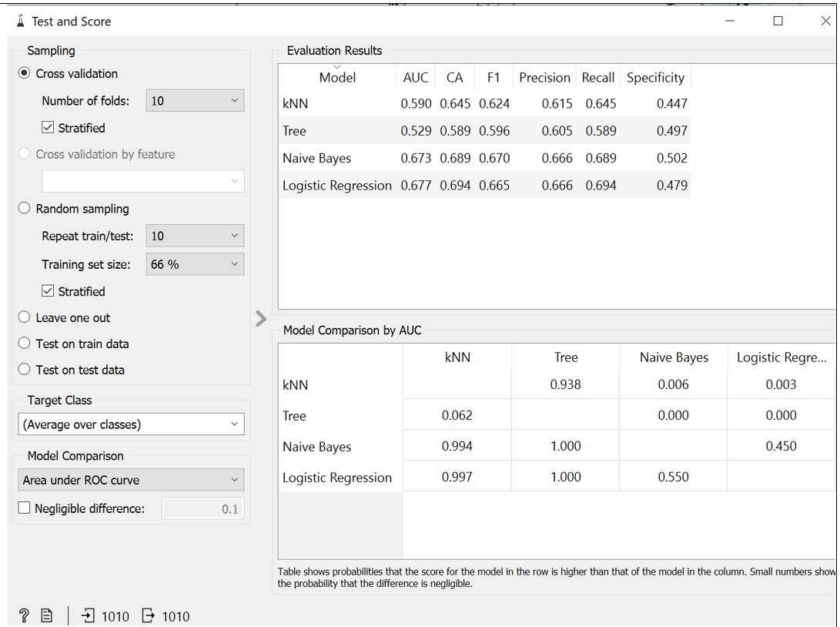Change the Model Comparison metric dropdown

(x=131, y=480)
